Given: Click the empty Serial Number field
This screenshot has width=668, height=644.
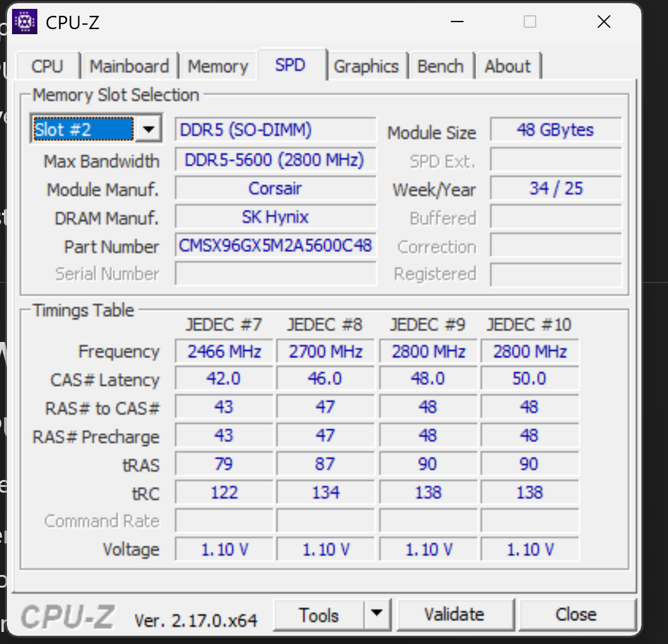Looking at the screenshot, I should [275, 274].
